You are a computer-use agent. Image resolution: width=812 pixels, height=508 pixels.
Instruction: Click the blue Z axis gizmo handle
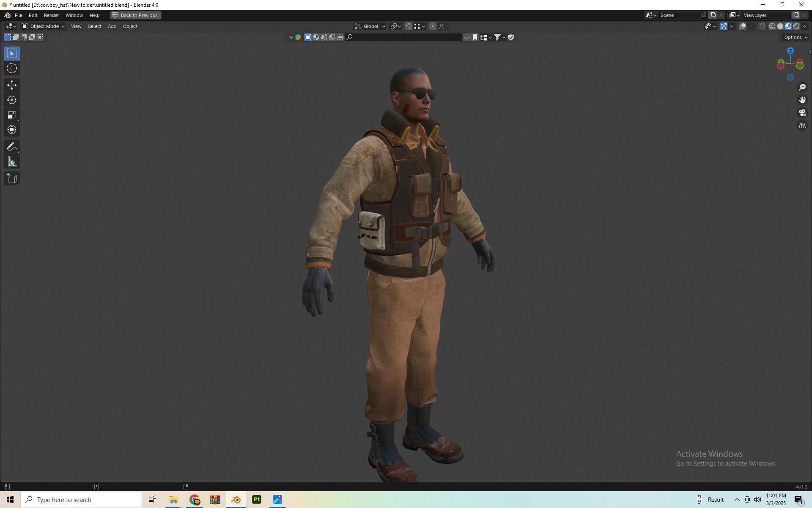click(x=790, y=51)
